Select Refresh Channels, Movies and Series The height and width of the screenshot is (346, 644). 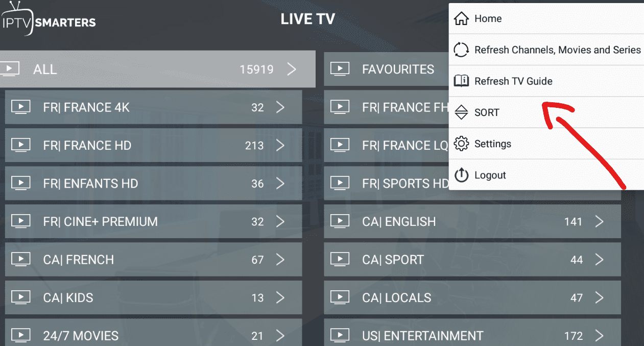coord(557,50)
